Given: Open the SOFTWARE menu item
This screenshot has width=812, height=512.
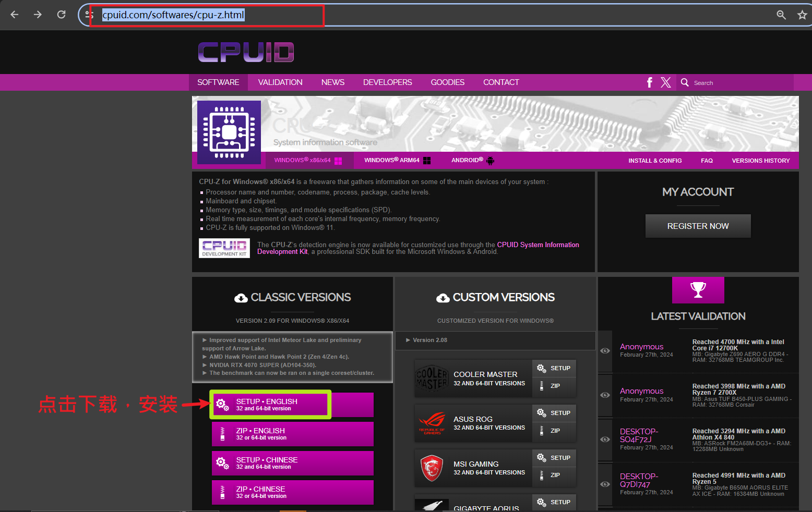Looking at the screenshot, I should point(218,82).
